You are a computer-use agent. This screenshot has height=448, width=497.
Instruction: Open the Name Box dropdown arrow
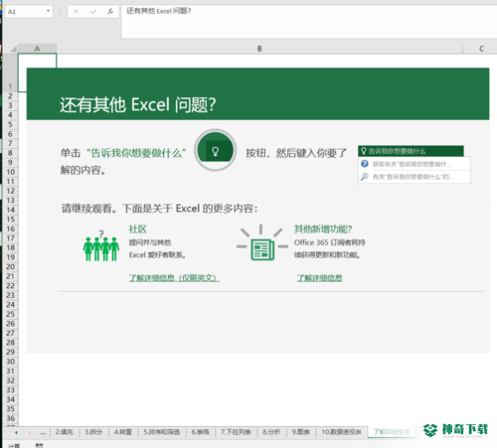tap(48, 11)
